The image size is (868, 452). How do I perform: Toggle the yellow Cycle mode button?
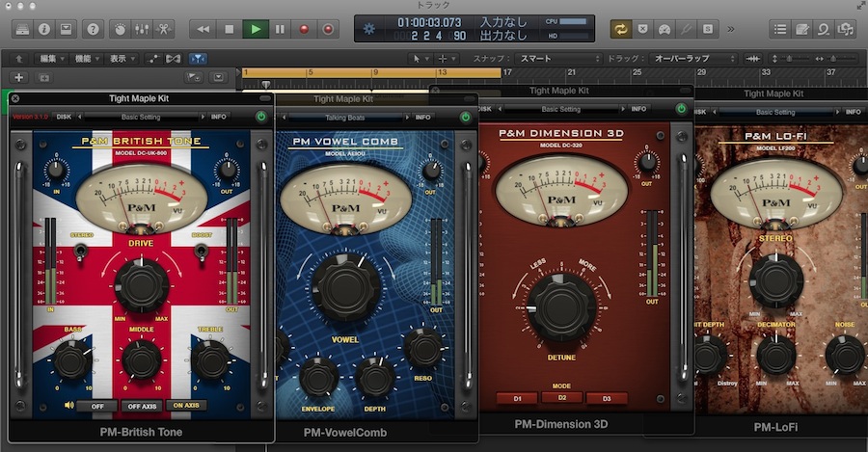click(621, 29)
